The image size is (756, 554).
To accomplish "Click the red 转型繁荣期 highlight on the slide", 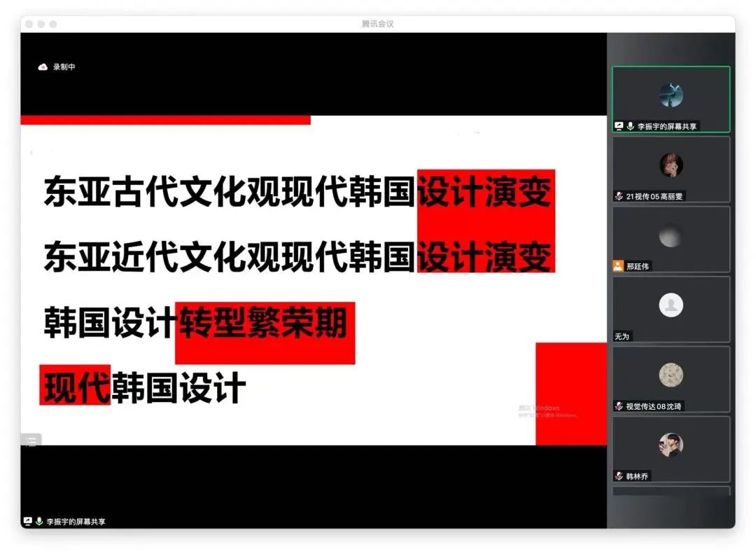I will click(265, 326).
